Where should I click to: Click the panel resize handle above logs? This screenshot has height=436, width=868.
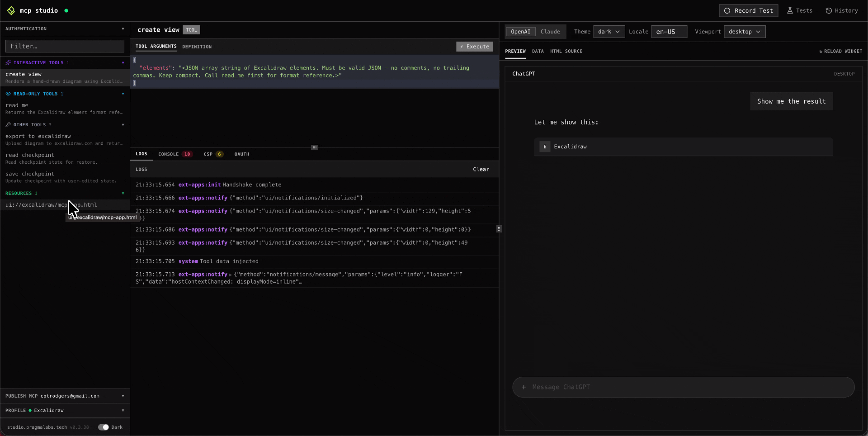point(315,147)
